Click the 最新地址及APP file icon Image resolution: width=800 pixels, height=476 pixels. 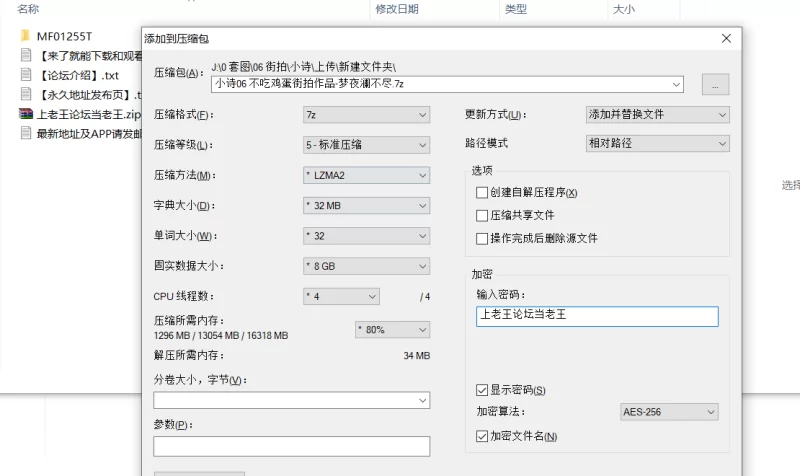click(26, 134)
